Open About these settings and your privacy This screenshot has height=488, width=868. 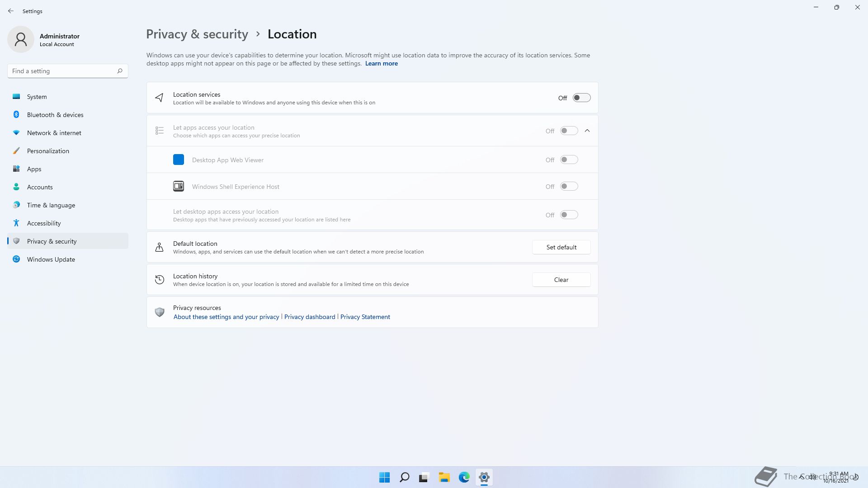[x=226, y=317]
